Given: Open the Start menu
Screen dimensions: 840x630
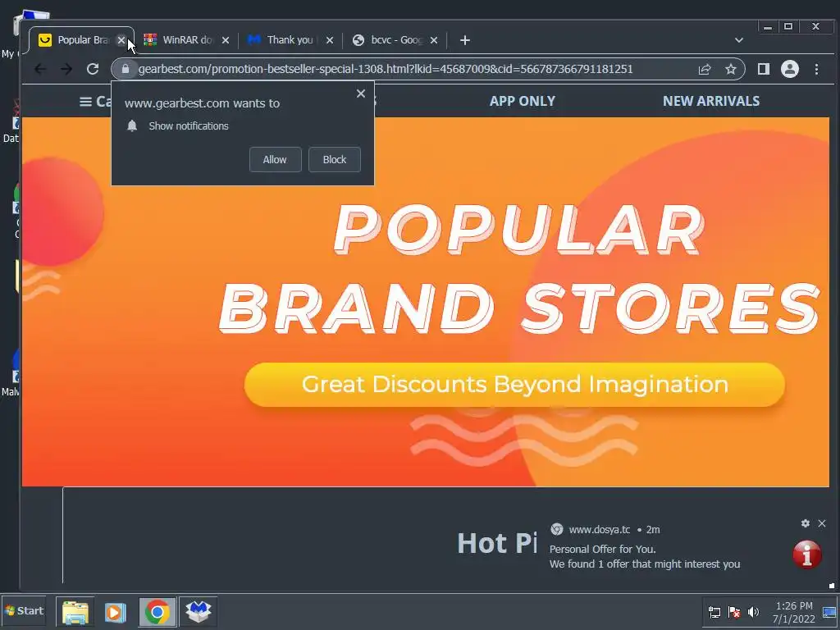Looking at the screenshot, I should click(x=24, y=610).
